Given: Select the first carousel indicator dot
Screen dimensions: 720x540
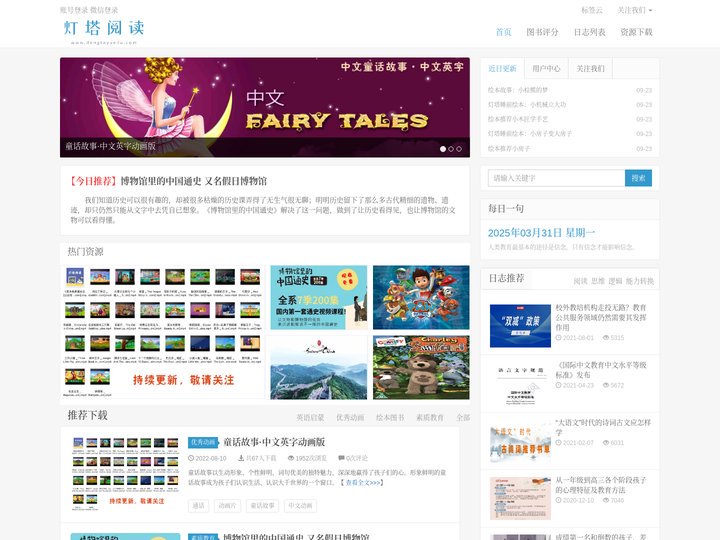Looking at the screenshot, I should point(443,149).
